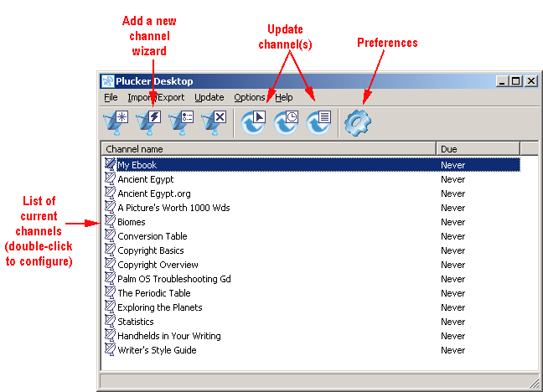Open Preferences with the gear icon
The height and width of the screenshot is (392, 543).
click(358, 122)
